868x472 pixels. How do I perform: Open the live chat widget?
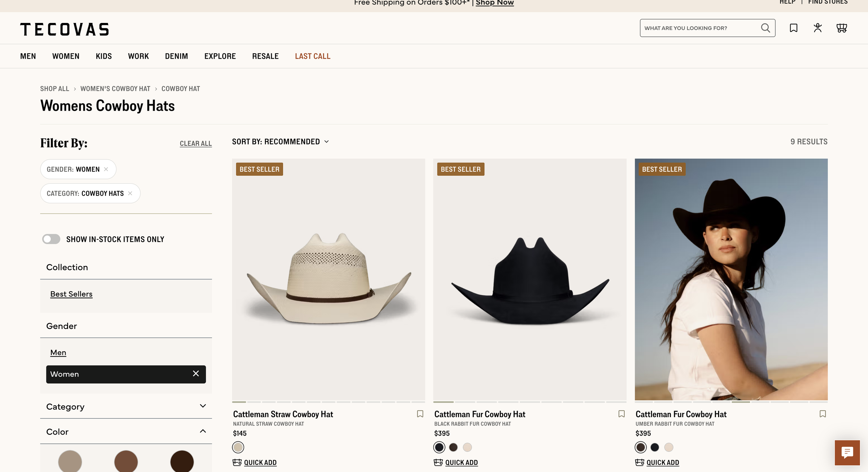pyautogui.click(x=847, y=452)
